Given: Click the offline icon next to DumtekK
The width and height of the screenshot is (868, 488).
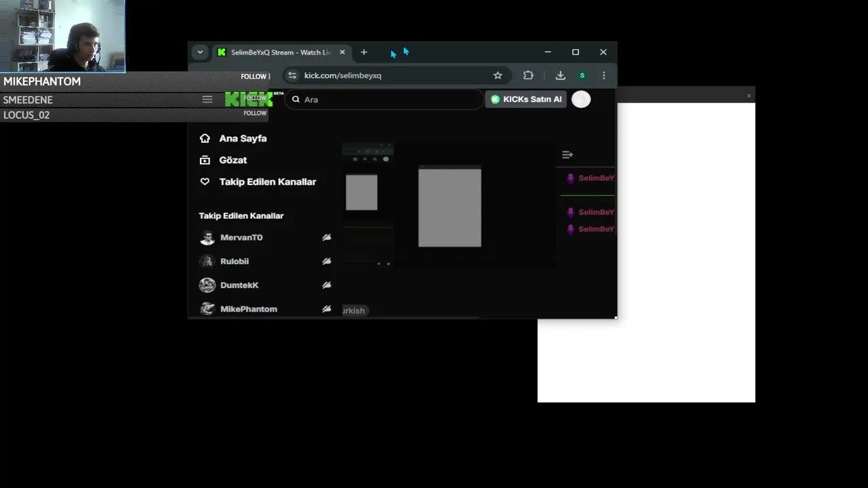Looking at the screenshot, I should point(326,285).
